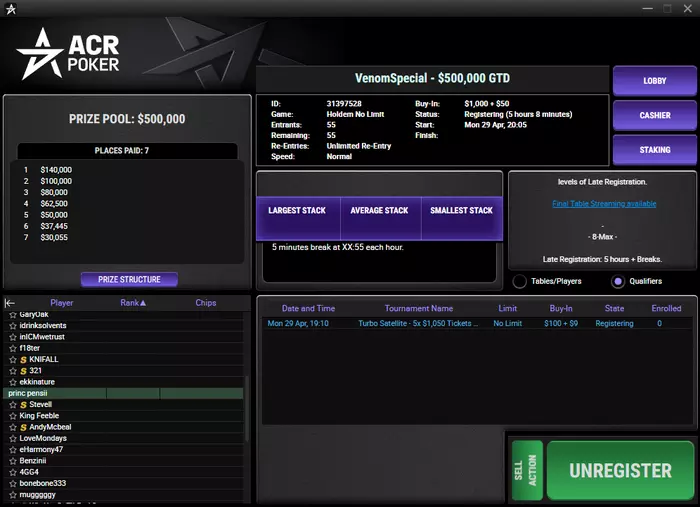Favorite player Stevell with star icon
700x507 pixels.
13,405
